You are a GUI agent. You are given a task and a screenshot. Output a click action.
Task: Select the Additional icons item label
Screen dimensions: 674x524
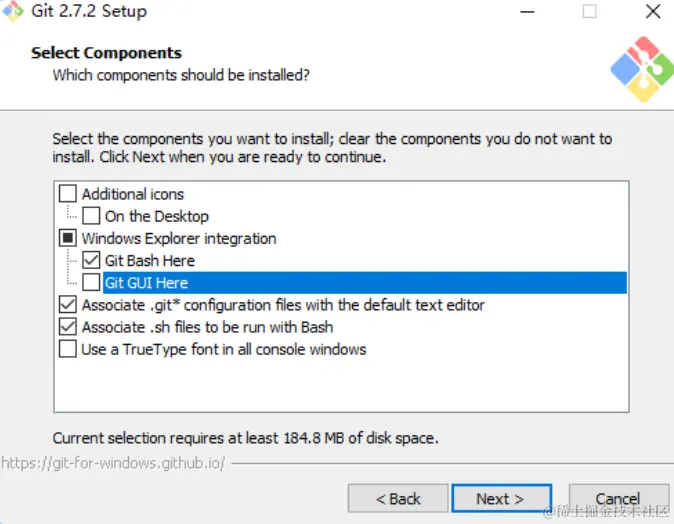[133, 194]
